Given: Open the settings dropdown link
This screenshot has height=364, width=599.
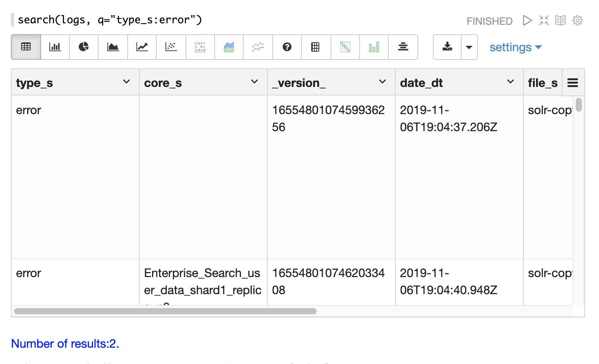Looking at the screenshot, I should (515, 47).
